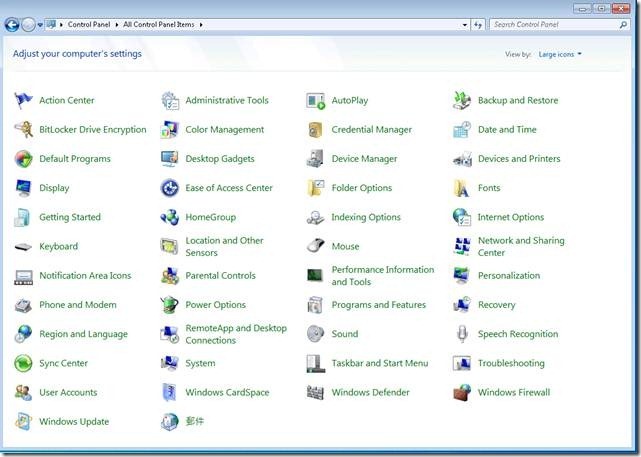Click the User Accounts icon

tap(23, 392)
